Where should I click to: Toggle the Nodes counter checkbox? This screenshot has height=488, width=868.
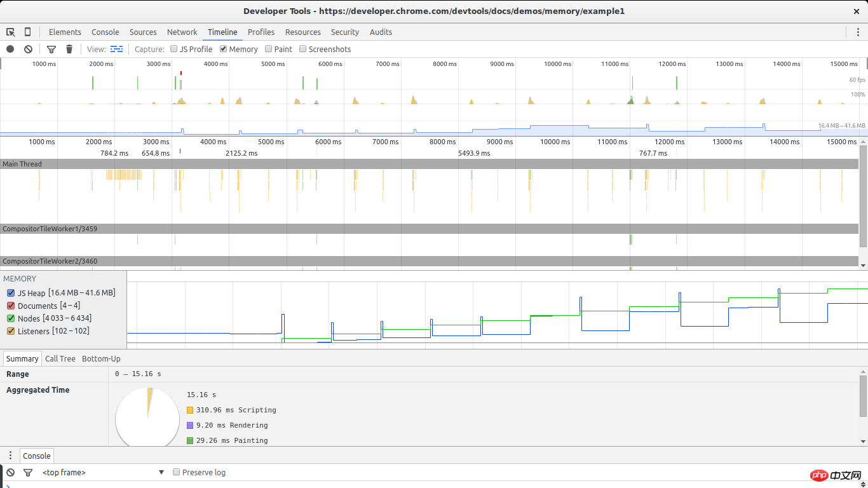coord(11,318)
